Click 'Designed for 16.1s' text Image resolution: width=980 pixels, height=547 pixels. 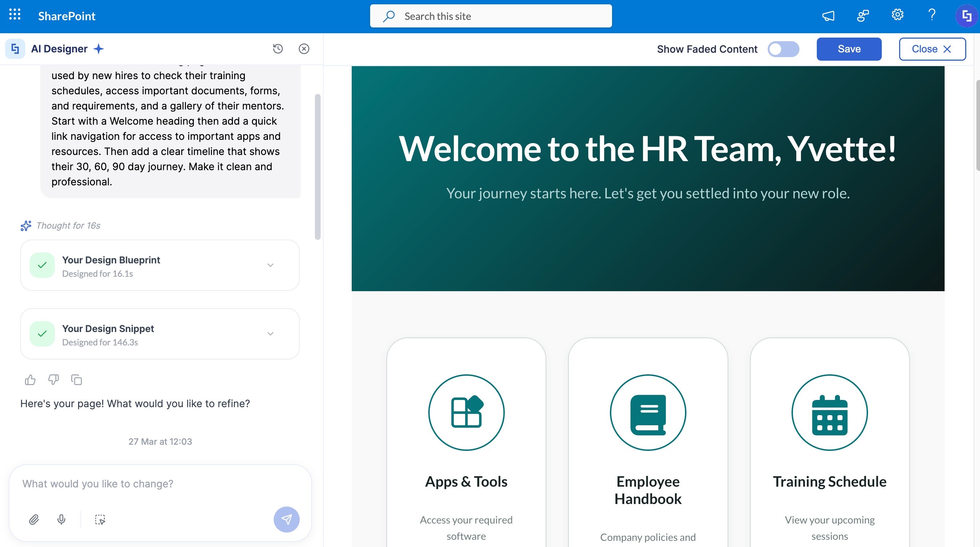click(x=97, y=274)
